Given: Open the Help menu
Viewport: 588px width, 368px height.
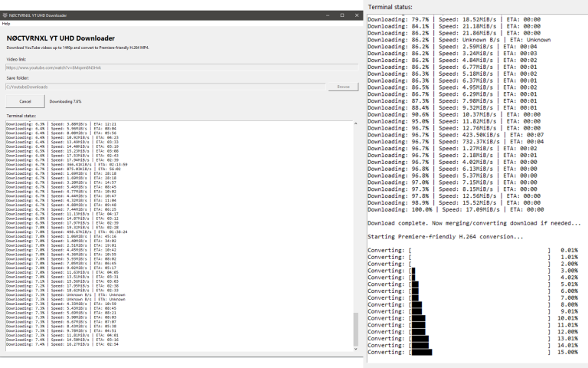Looking at the screenshot, I should [x=6, y=24].
